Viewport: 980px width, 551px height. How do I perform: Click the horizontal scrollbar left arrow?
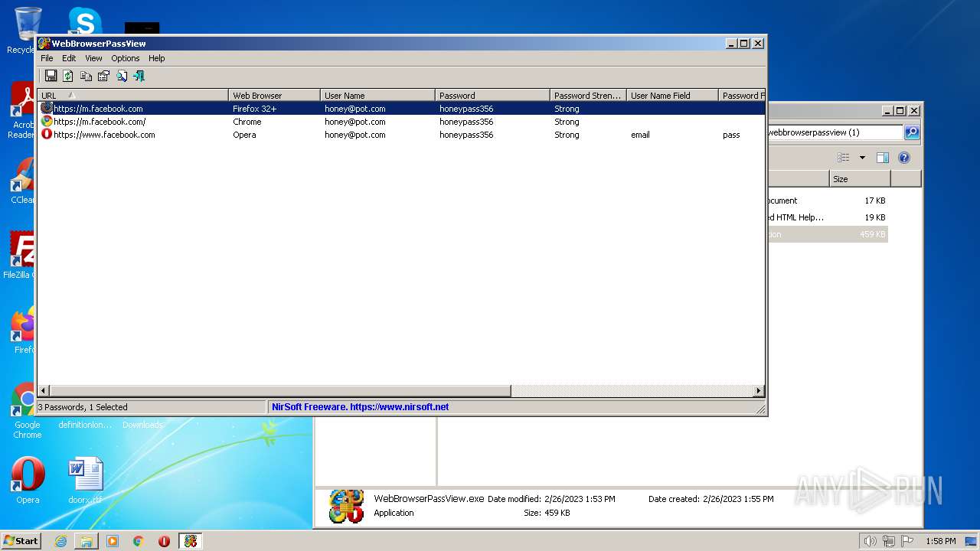click(x=44, y=391)
